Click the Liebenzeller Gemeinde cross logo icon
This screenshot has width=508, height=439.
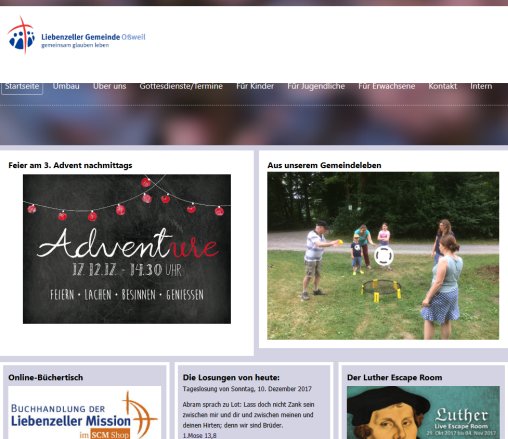22,36
